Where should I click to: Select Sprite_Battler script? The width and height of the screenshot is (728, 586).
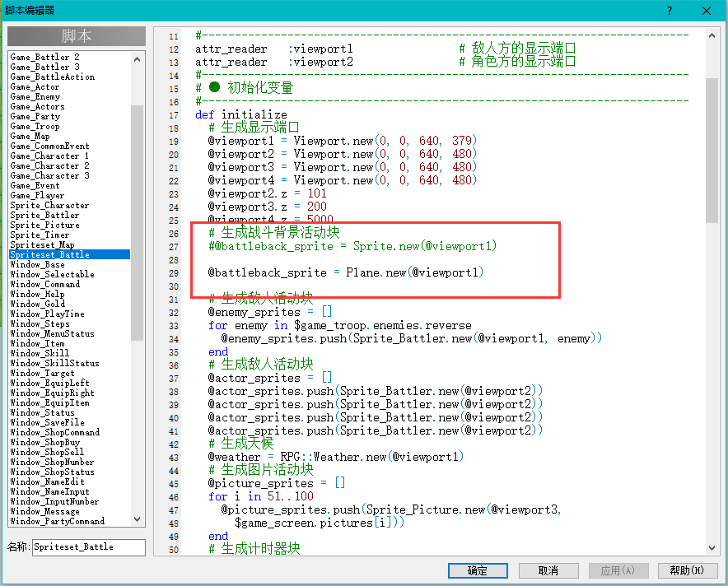[x=44, y=216]
